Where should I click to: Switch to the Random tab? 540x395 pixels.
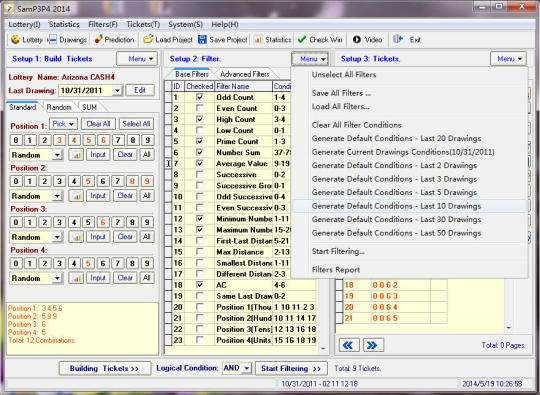point(59,107)
